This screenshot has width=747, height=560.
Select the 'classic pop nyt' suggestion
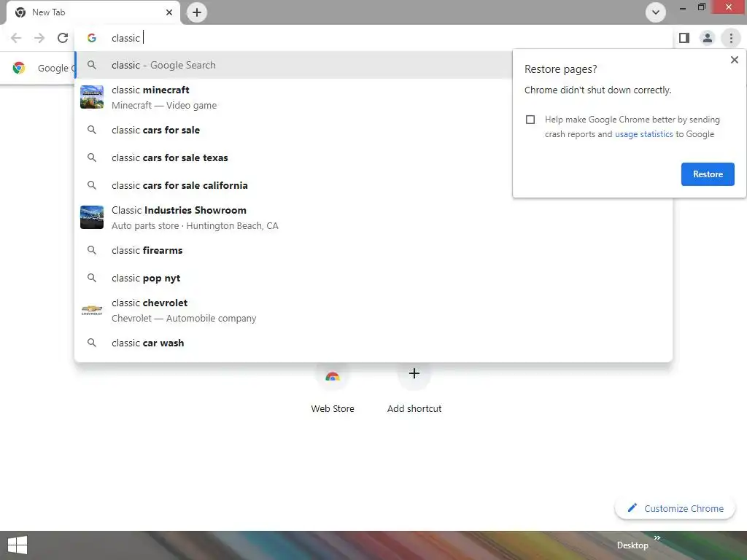[373, 278]
